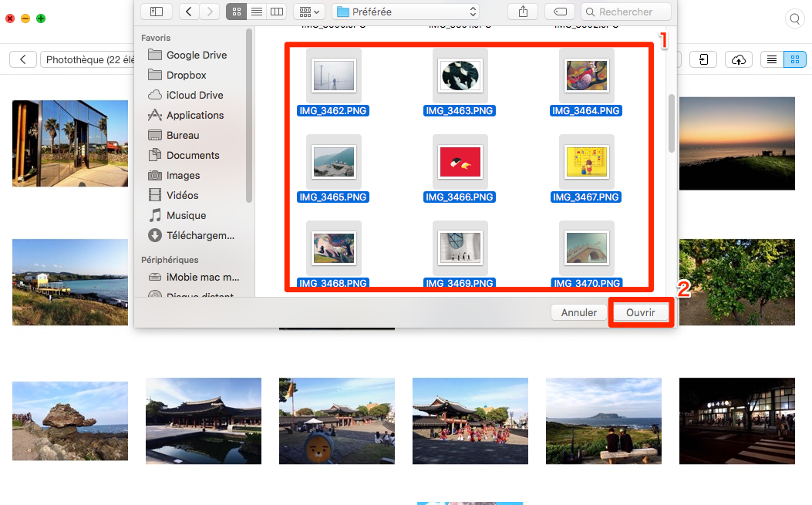Switch main window to list view
Viewport: 812px width, 505px height.
pos(772,59)
